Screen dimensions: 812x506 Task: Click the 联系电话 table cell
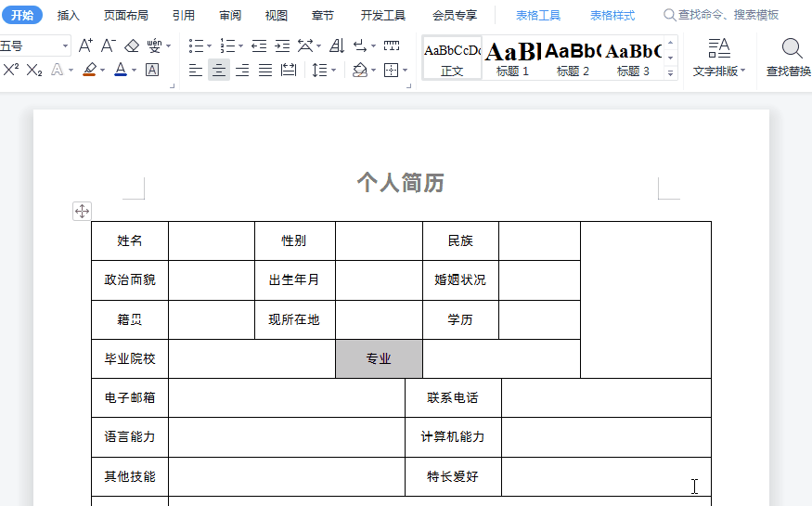point(453,397)
